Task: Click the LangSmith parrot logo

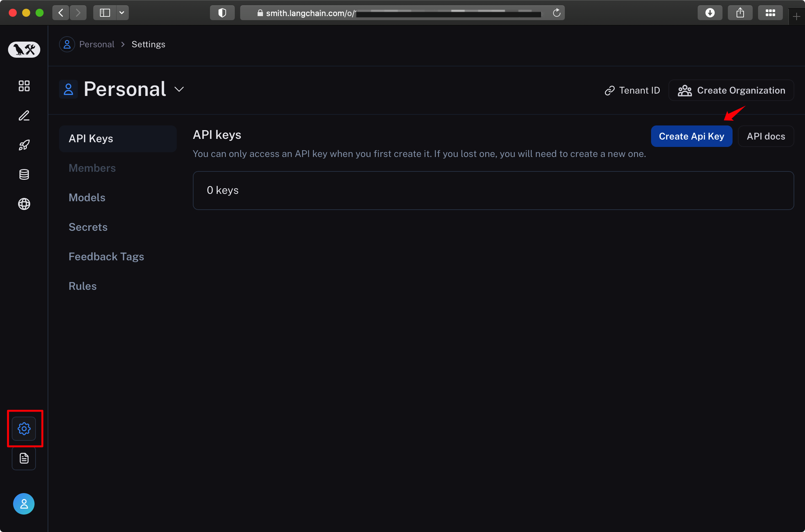Action: pyautogui.click(x=24, y=50)
